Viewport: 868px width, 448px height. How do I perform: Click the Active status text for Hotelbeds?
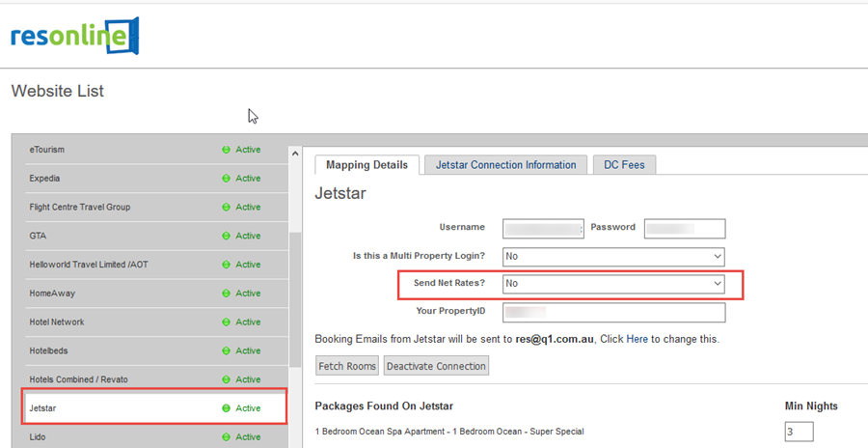(248, 351)
